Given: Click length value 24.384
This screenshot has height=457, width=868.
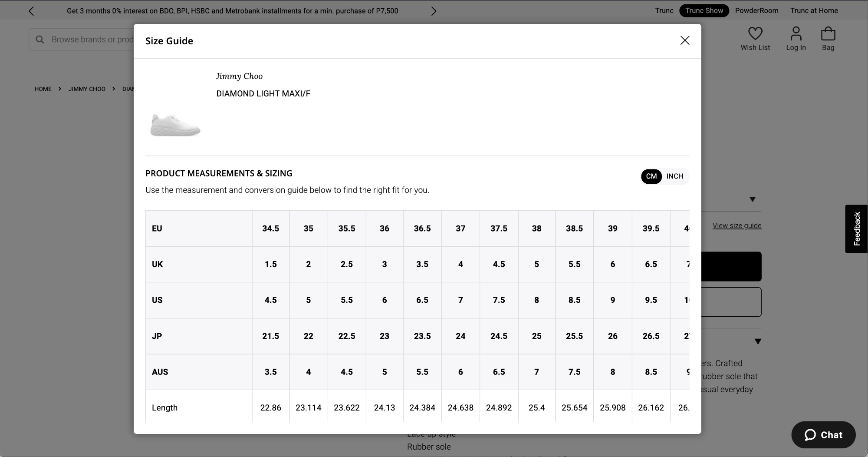Looking at the screenshot, I should tap(422, 407).
